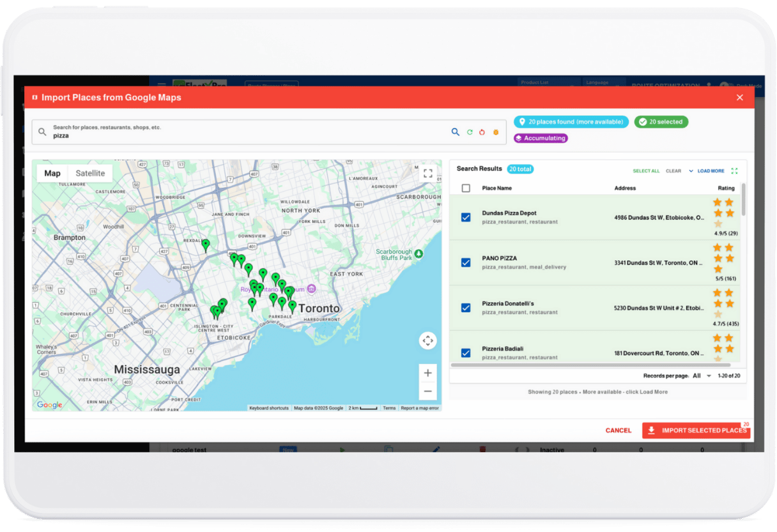Click the Rating column header

[726, 188]
